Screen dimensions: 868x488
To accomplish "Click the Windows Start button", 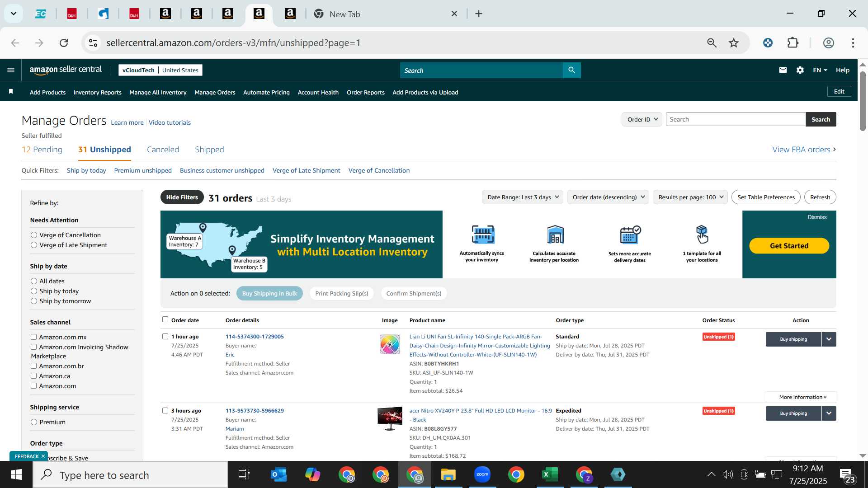I will click(x=16, y=475).
